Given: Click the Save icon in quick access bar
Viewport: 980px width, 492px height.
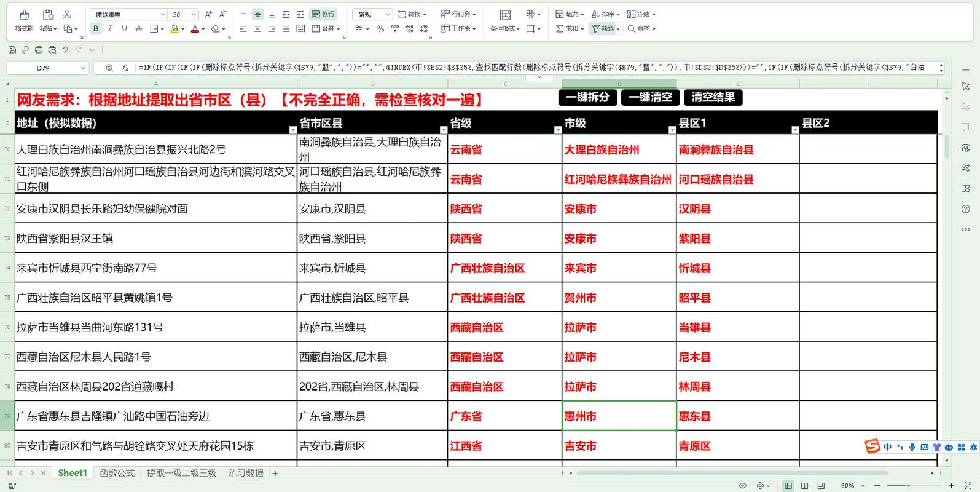Looking at the screenshot, I should click(x=12, y=50).
